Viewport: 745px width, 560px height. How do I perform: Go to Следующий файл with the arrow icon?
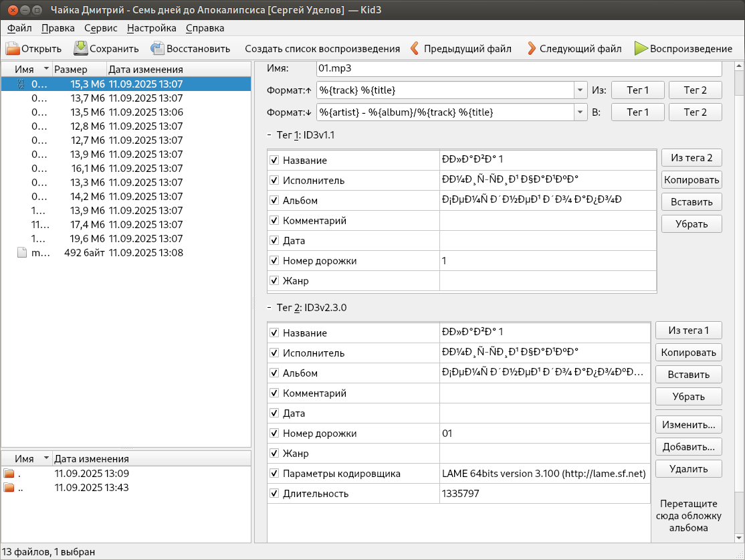point(531,48)
